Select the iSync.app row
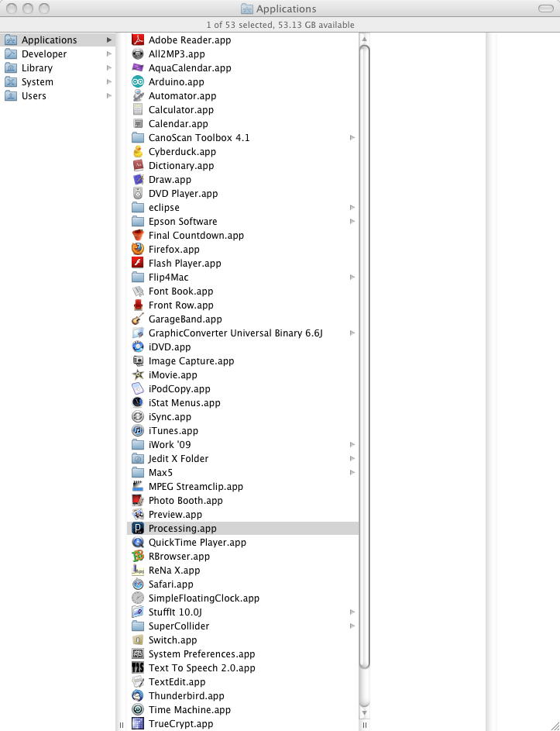Viewport: 560px width, 731px height. (242, 416)
